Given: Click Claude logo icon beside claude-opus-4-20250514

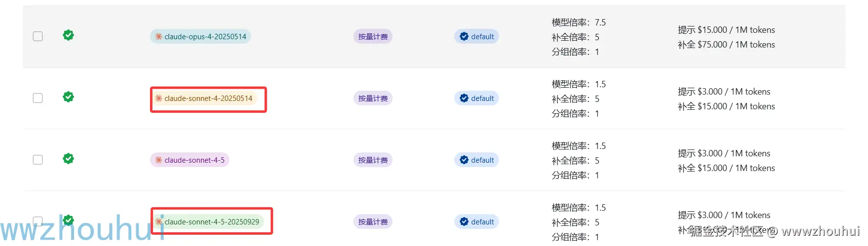Looking at the screenshot, I should (x=159, y=36).
